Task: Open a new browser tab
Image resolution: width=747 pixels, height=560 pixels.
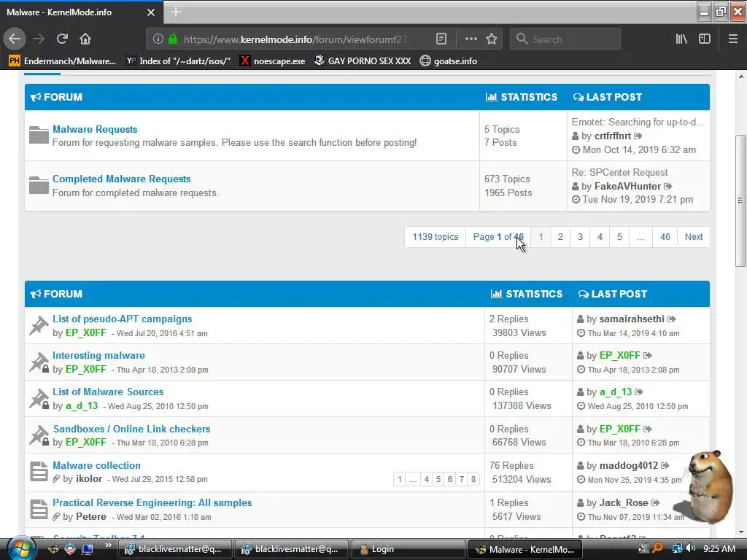Action: pos(176,12)
